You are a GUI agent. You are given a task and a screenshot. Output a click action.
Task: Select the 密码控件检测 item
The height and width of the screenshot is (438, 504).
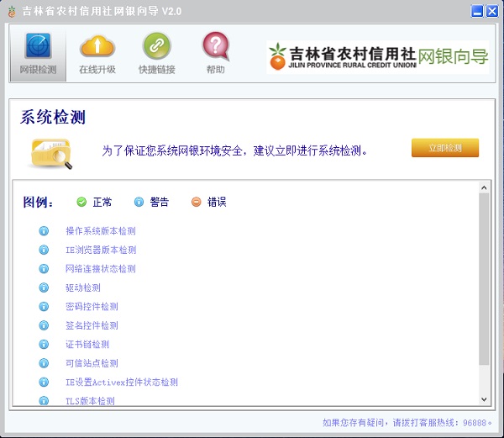click(x=92, y=307)
